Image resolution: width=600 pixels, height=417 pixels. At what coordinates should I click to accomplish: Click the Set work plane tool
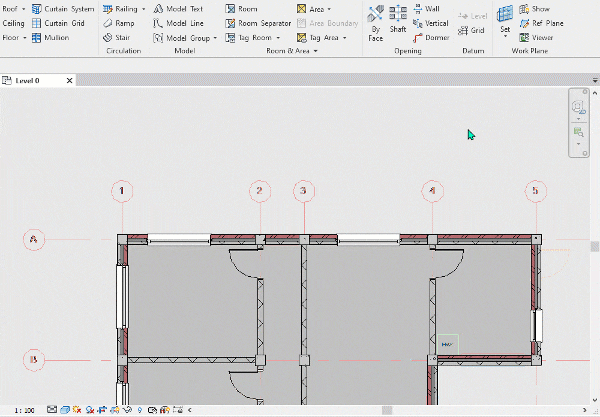(x=505, y=18)
